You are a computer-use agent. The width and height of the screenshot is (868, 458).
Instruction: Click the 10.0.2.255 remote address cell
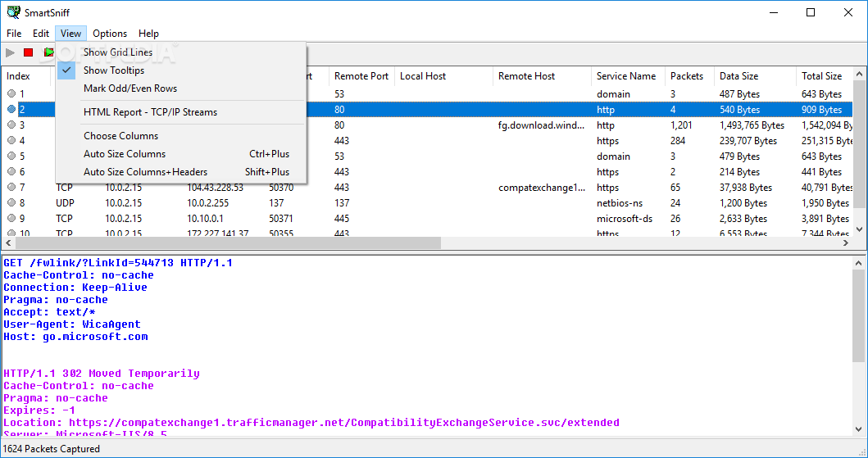point(207,203)
